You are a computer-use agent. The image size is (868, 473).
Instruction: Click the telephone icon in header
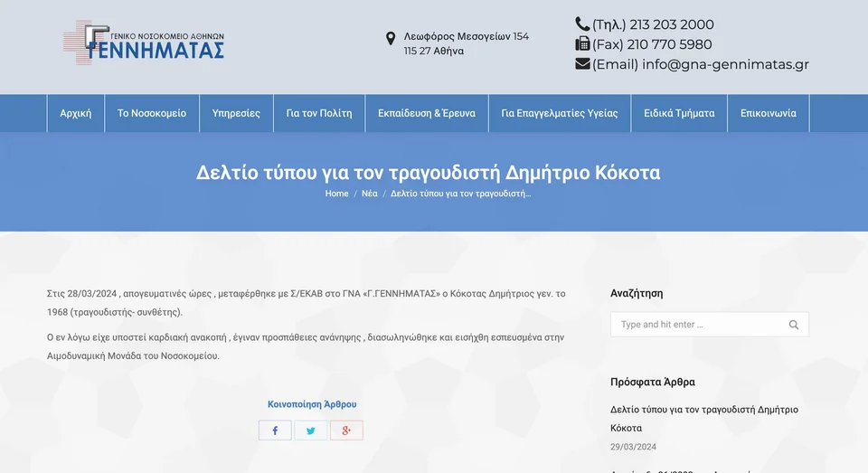tap(582, 24)
